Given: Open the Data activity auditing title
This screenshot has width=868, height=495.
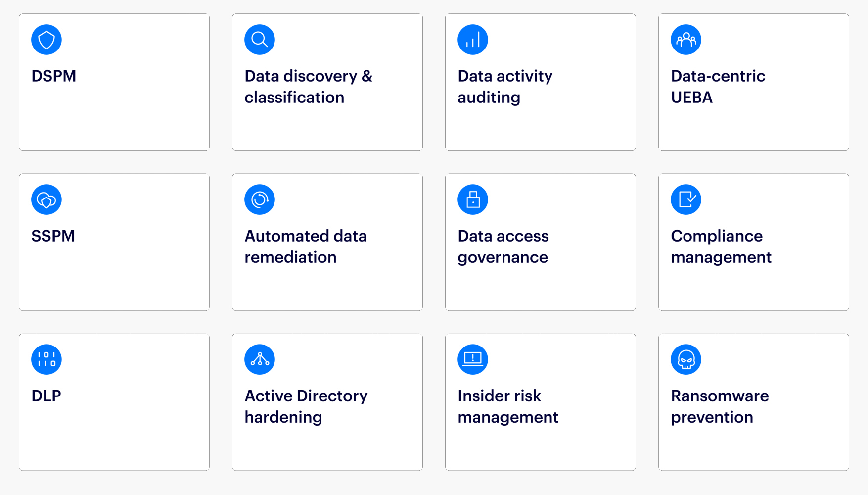Looking at the screenshot, I should point(504,87).
